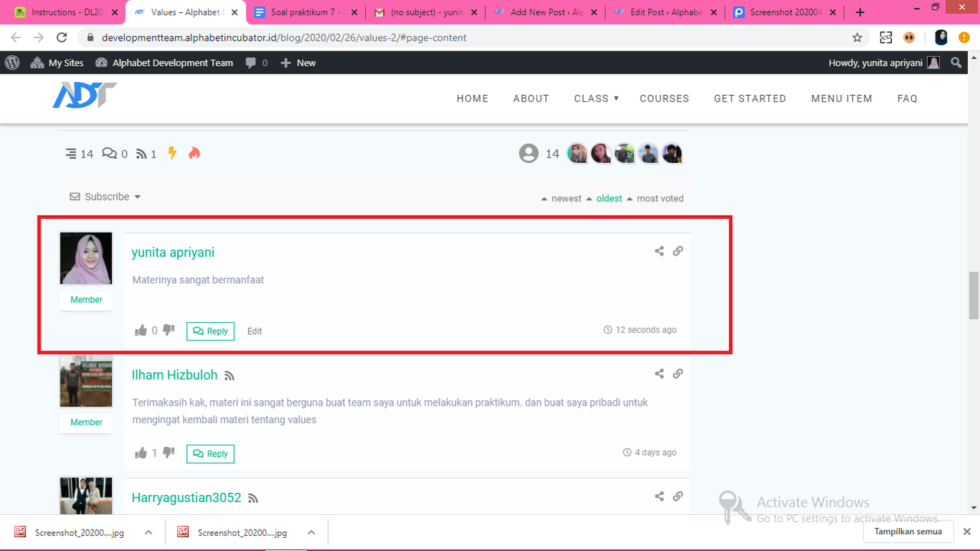This screenshot has width=980, height=551.
Task: Reply to yunita apriyani's comment
Action: click(x=211, y=331)
